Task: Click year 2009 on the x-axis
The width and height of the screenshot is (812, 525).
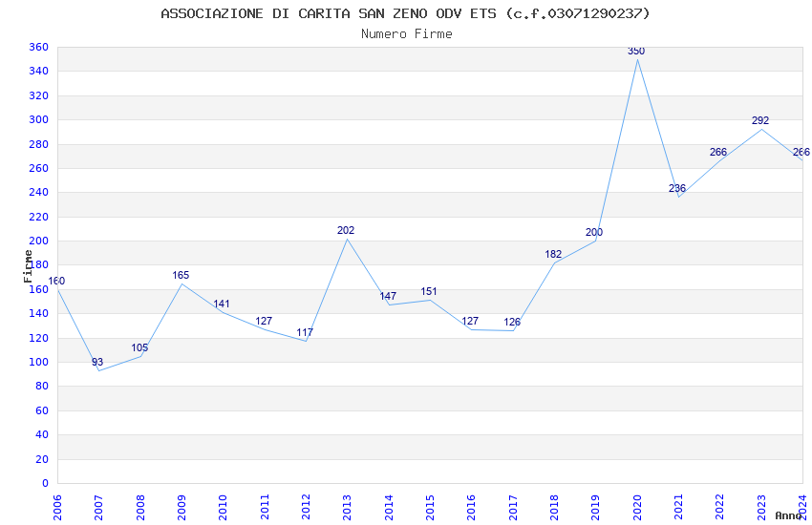Action: point(182,508)
